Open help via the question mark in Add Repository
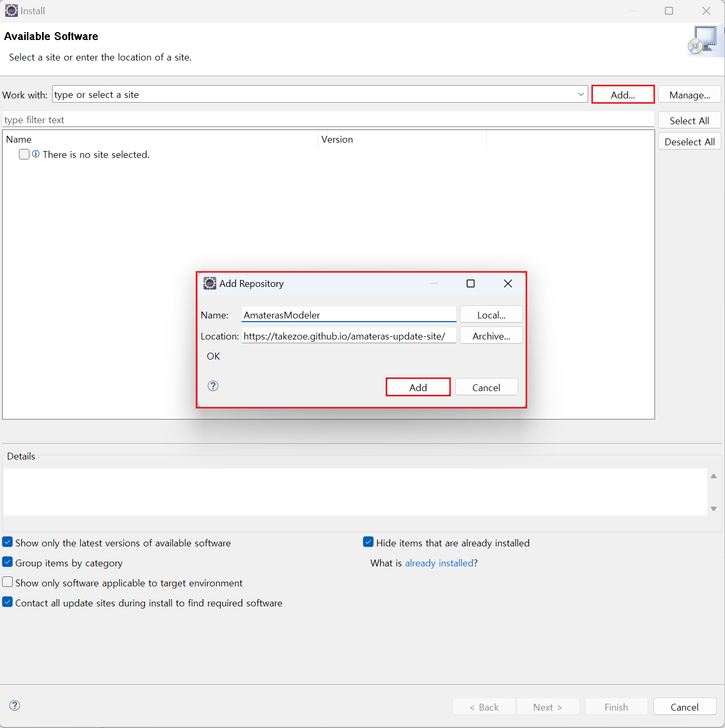Viewport: 725px width, 728px height. (x=213, y=386)
